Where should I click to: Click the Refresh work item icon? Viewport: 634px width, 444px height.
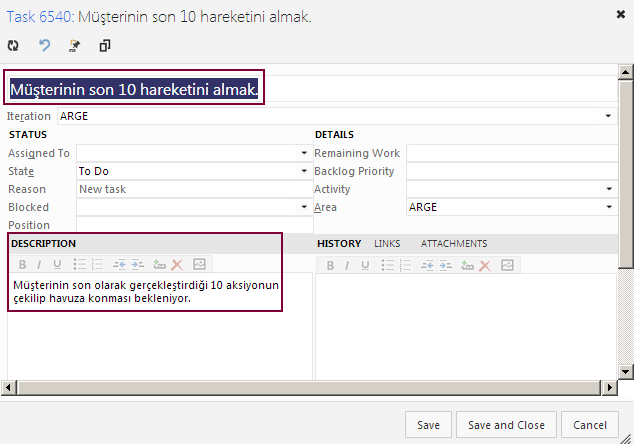click(x=13, y=45)
